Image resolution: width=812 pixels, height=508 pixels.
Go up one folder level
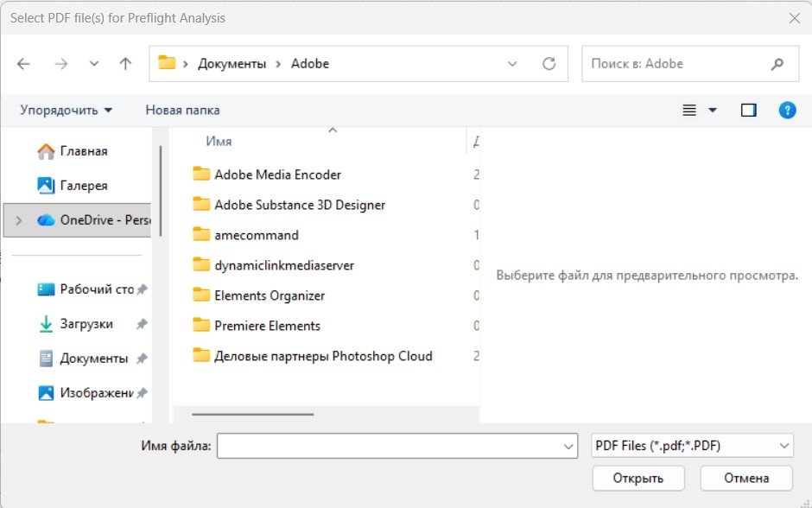click(125, 64)
